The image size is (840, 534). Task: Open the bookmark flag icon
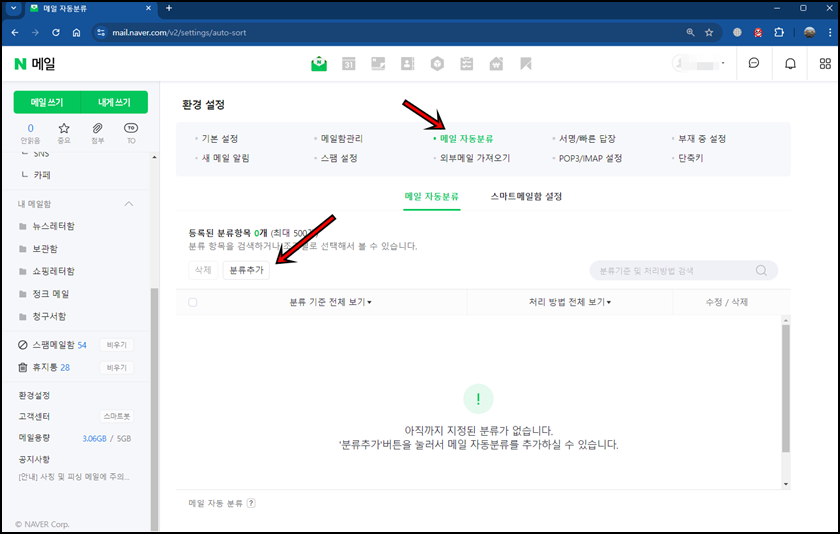(526, 64)
